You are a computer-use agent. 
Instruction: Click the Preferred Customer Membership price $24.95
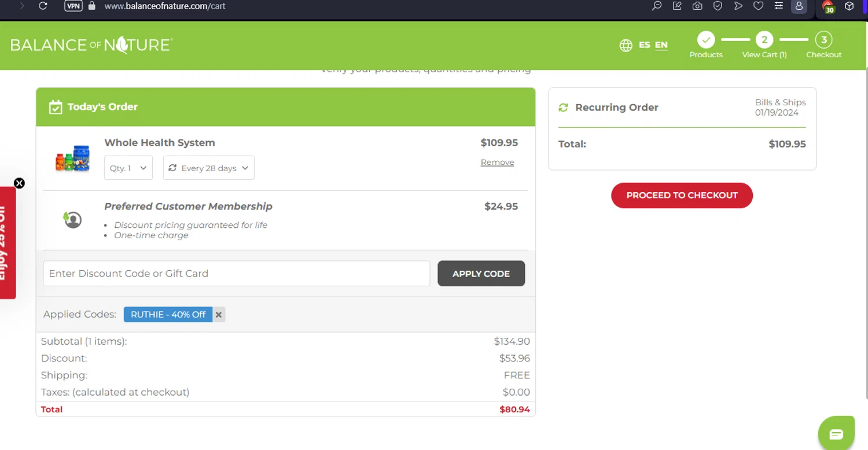501,206
